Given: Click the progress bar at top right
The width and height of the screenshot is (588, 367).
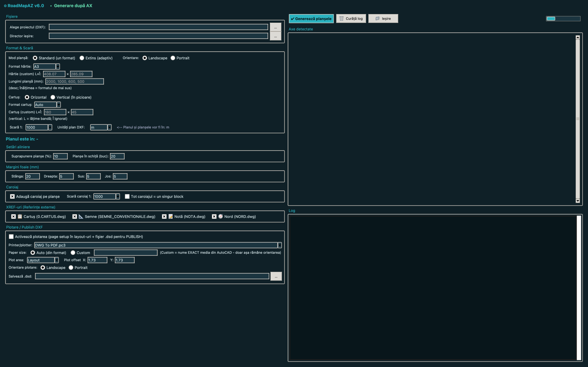Looking at the screenshot, I should click(x=563, y=19).
